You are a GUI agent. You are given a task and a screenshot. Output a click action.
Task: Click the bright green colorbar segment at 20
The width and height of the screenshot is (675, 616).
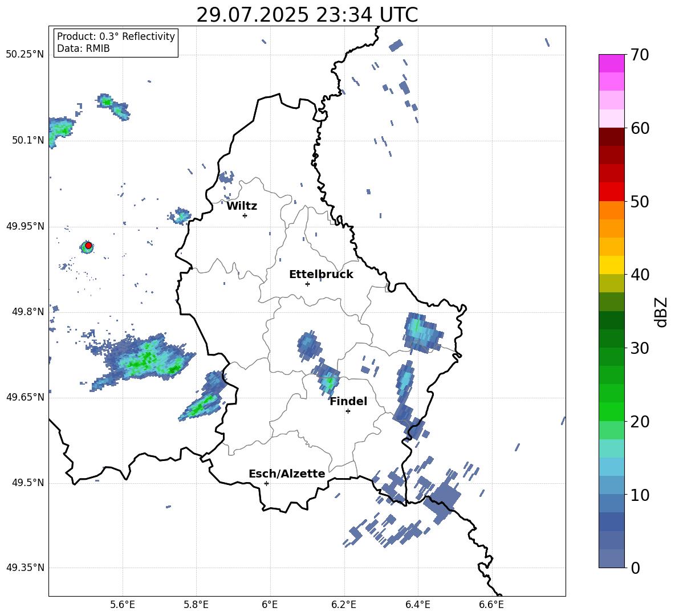coord(611,411)
